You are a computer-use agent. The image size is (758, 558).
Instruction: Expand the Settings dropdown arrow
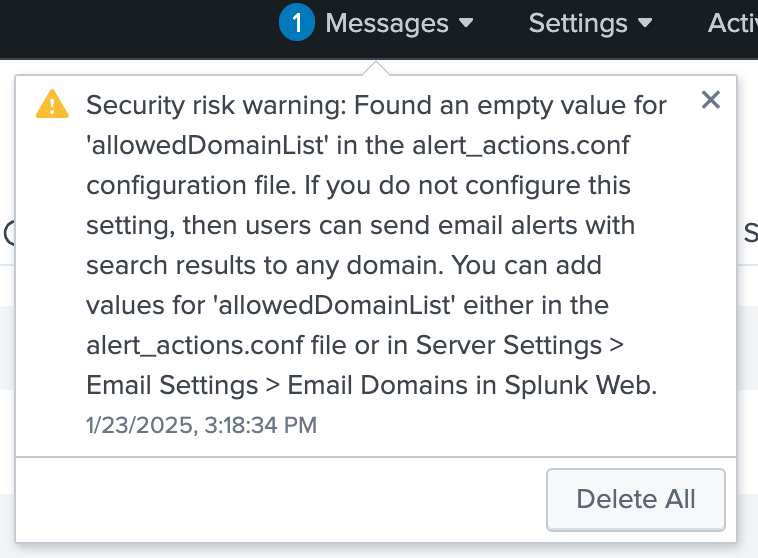(645, 22)
